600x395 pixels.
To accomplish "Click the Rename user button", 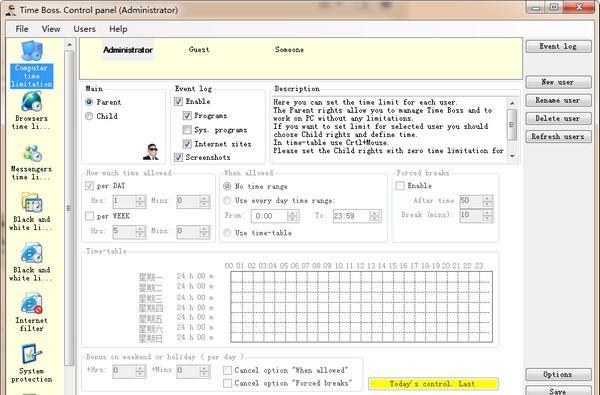I will tap(558, 100).
